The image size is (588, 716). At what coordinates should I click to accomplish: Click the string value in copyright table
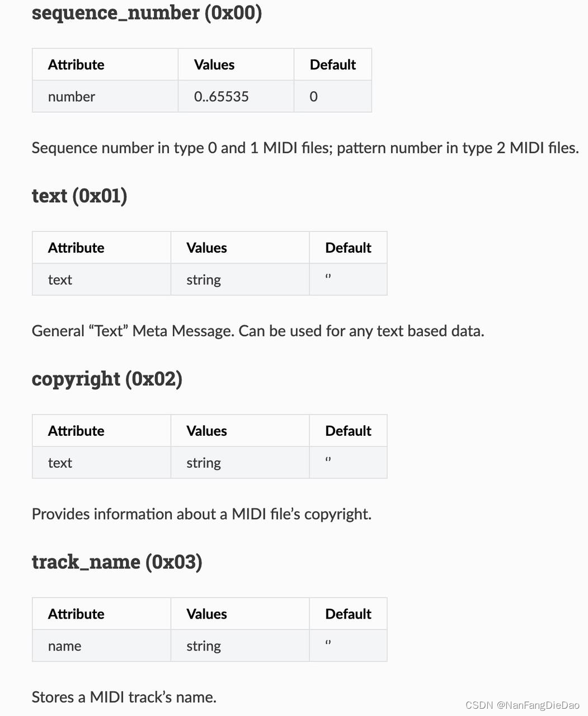[239, 463]
